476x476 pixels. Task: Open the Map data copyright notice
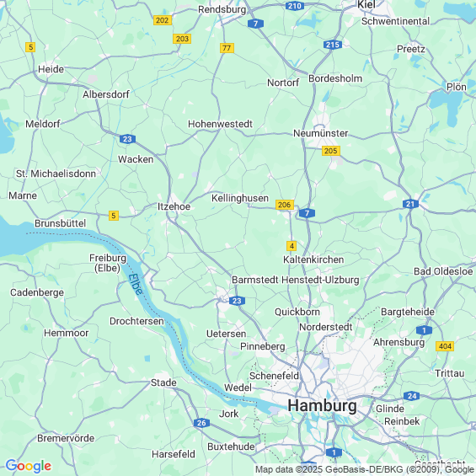(365, 469)
